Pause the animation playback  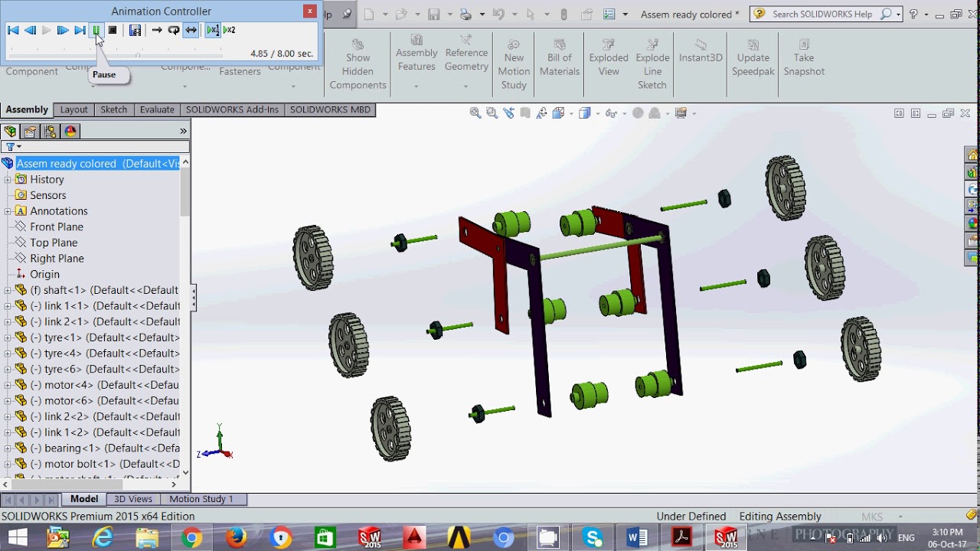click(96, 30)
